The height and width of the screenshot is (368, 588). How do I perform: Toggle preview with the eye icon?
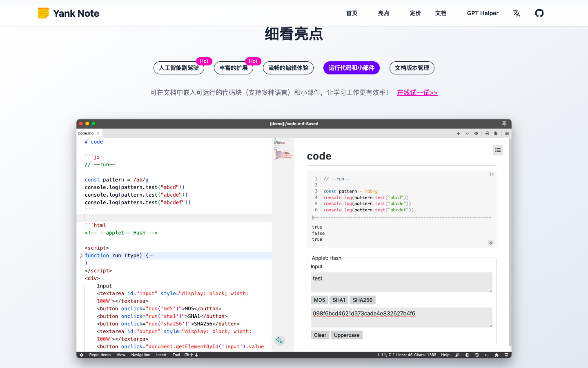point(476,133)
